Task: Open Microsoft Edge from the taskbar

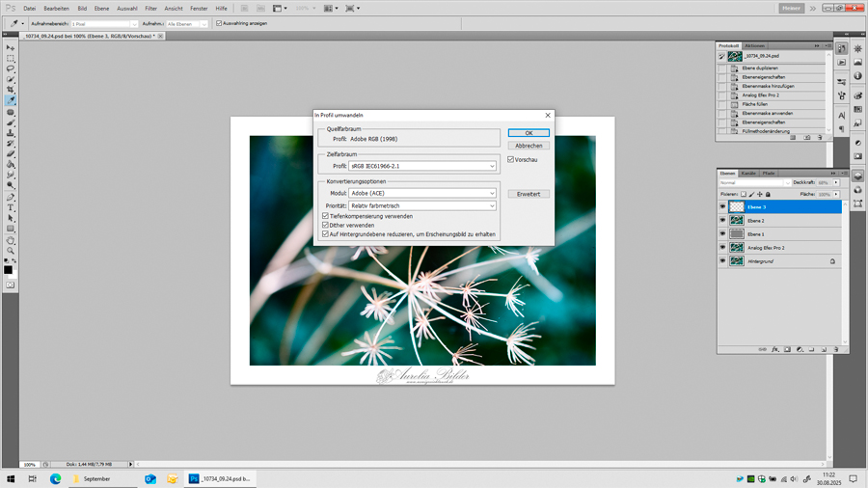Action: click(55, 478)
